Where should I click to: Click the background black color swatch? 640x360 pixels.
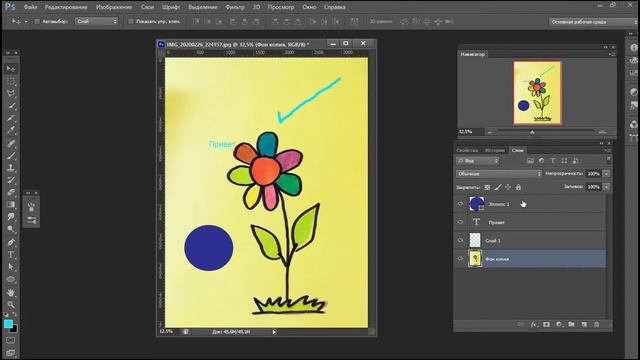(x=14, y=329)
